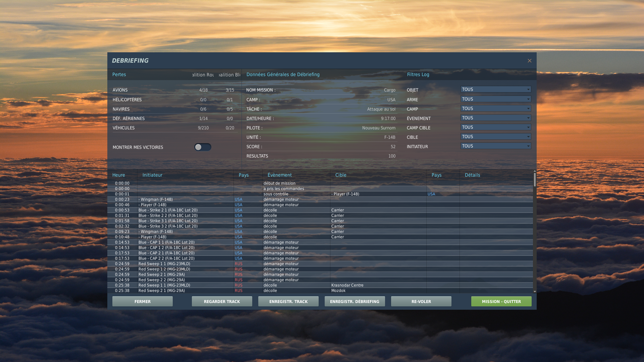Select the 'sous contrôle' event row
This screenshot has height=362, width=644.
(320, 194)
